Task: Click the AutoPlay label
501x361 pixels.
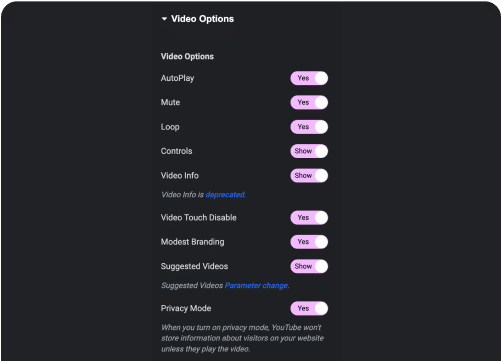Action: point(177,78)
